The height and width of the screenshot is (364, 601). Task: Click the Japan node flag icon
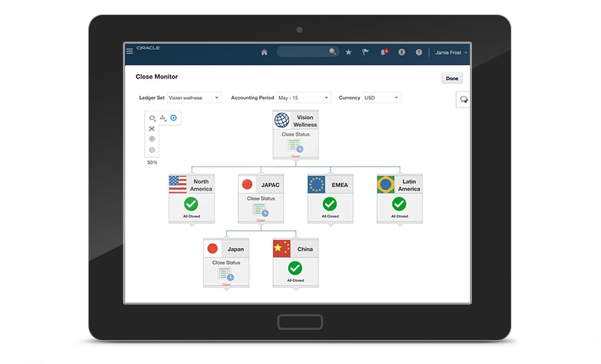tap(212, 249)
